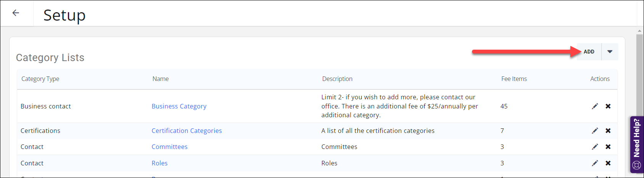The image size is (644, 178).
Task: Edit the Roles row
Action: [595, 163]
